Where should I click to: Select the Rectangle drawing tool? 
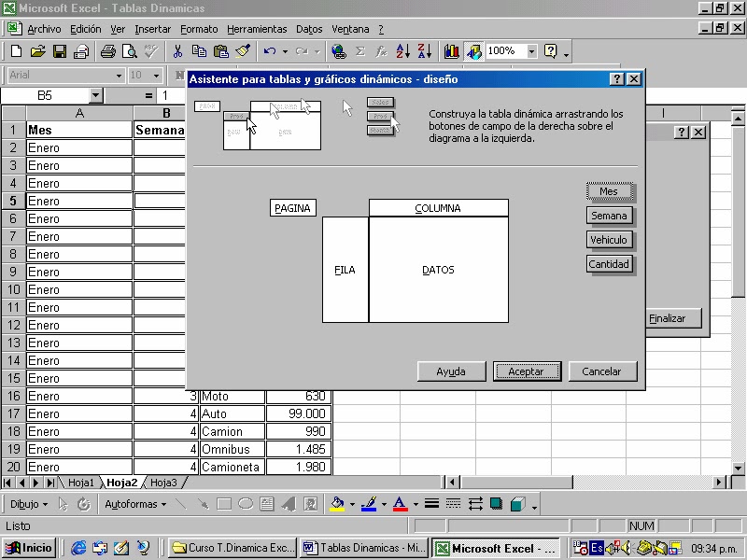coord(224,504)
